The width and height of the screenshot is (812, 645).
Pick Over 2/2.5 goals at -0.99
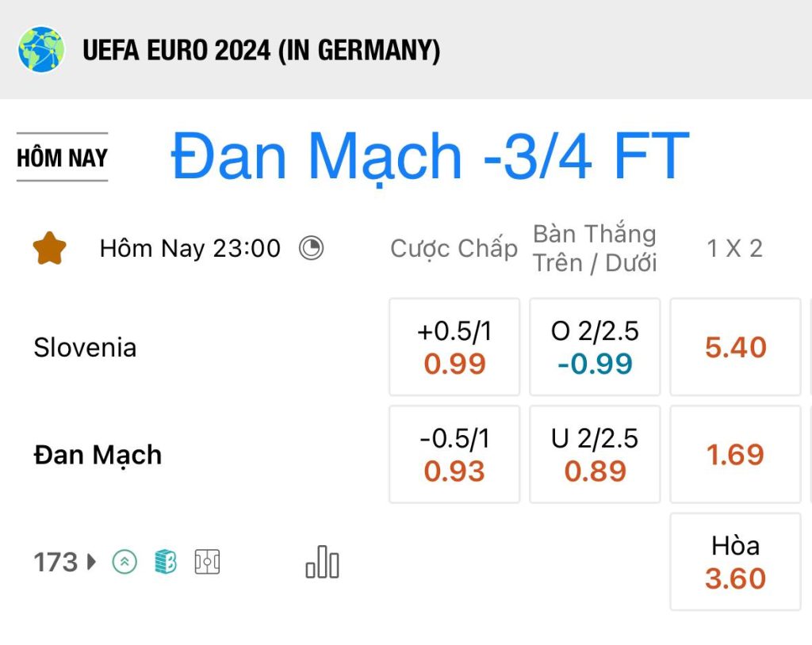click(595, 347)
